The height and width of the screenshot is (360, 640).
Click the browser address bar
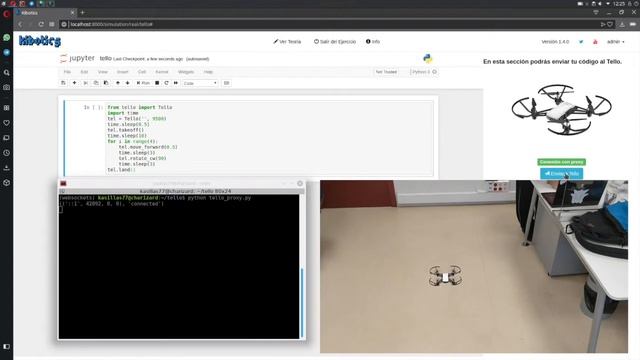[x=331, y=24]
